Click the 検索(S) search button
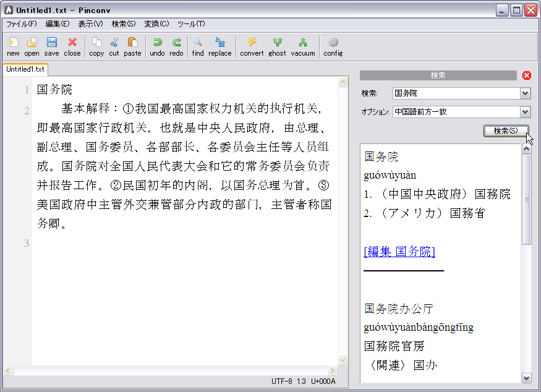541x392 pixels. tap(506, 131)
